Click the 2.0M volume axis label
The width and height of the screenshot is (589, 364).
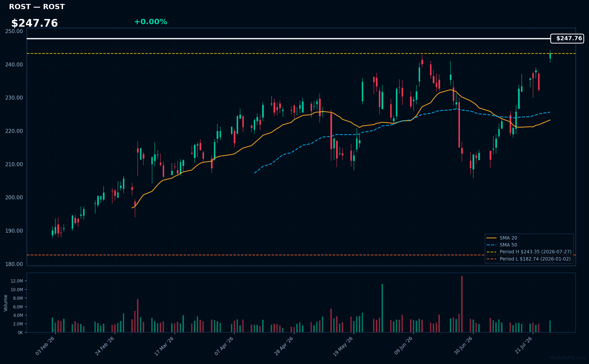tap(18, 324)
